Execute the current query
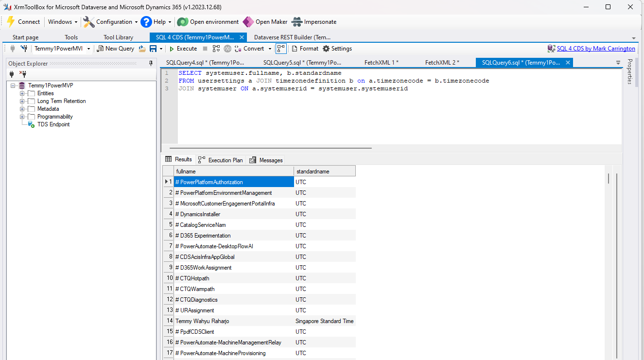Screen dimensions: 644x360 point(183,49)
